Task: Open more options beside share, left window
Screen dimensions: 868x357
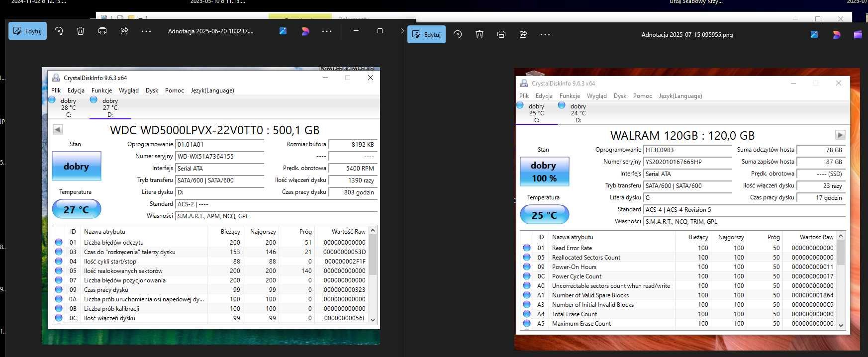Action: (x=146, y=31)
